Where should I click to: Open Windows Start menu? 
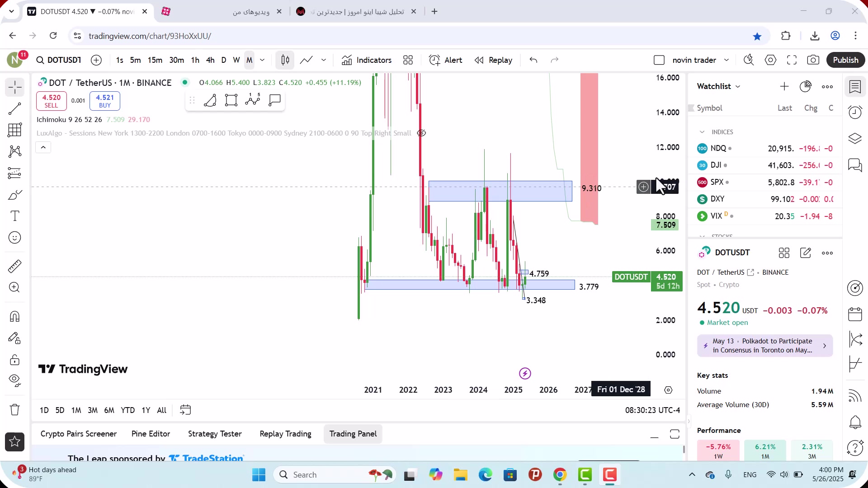coord(259,475)
